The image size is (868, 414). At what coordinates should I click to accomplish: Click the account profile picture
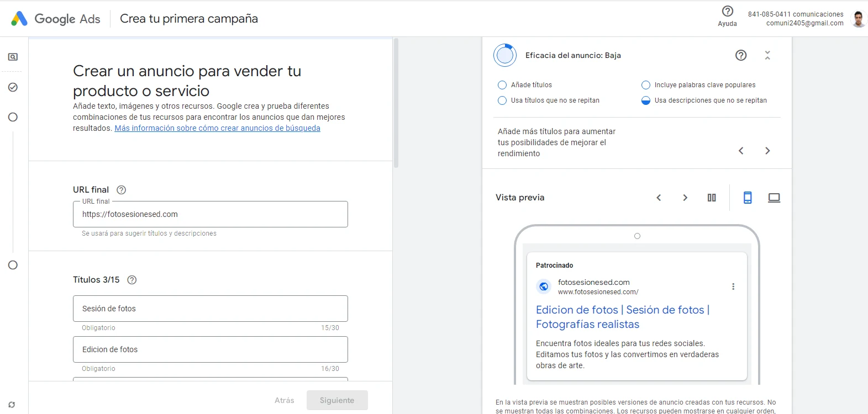point(858,19)
